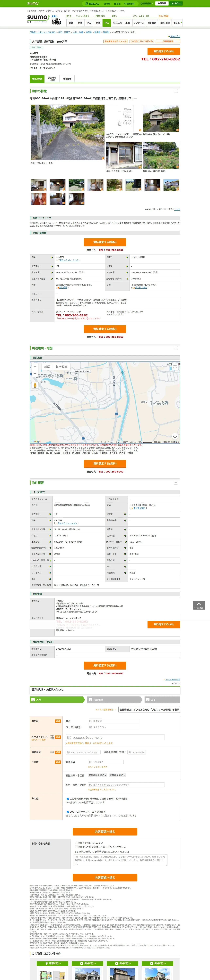This screenshot has height=980, width=210.
Task: Select the 売却査定 navigation tab
Action: pyautogui.click(x=152, y=23)
